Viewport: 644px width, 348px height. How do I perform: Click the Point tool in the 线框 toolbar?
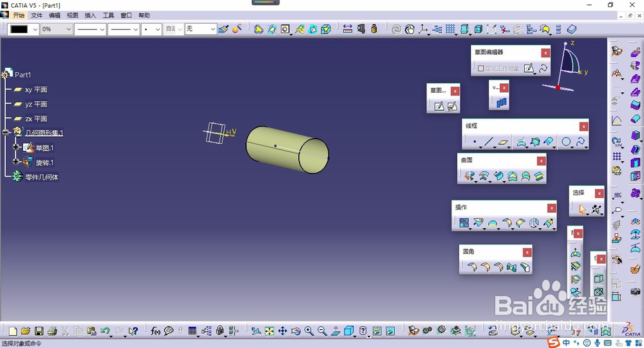(475, 142)
